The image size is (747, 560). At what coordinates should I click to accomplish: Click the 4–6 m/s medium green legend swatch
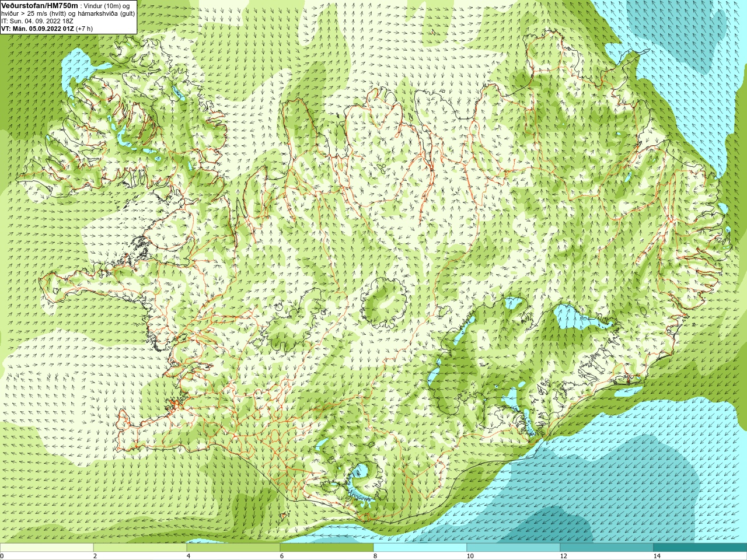click(x=233, y=548)
